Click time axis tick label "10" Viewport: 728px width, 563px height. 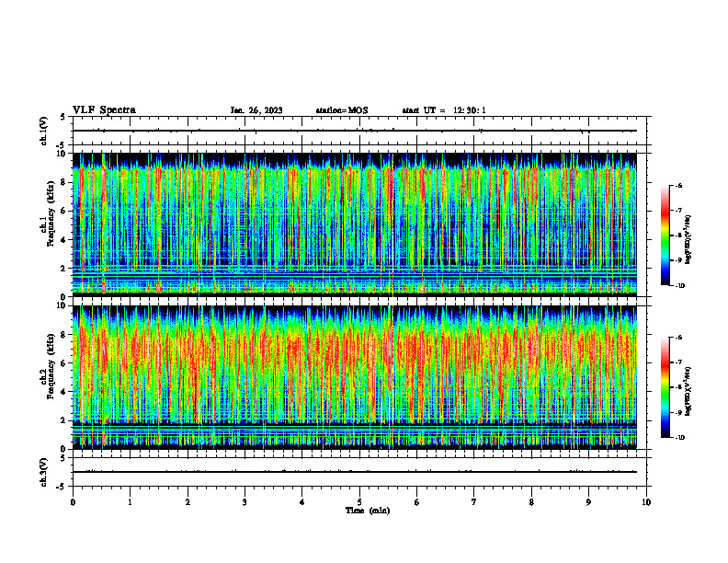click(x=646, y=502)
